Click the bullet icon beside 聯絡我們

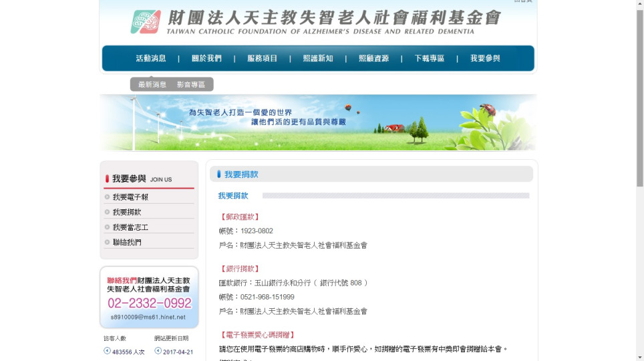click(107, 242)
